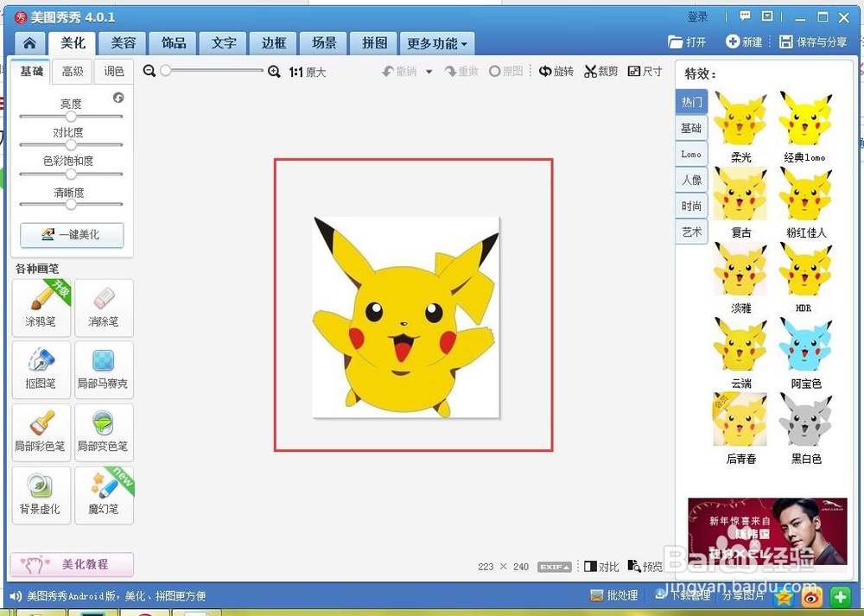Open the 调色 color sub-tab
Image resolution: width=864 pixels, height=616 pixels.
point(114,71)
